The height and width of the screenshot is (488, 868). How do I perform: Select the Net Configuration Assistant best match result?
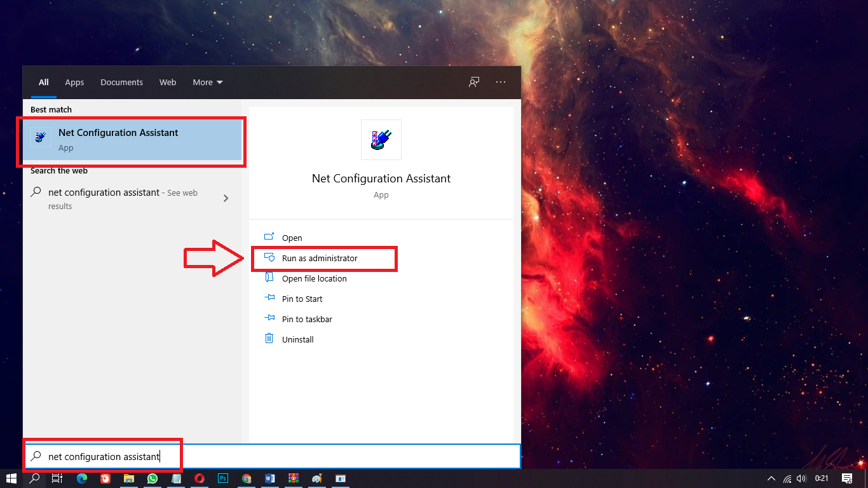[x=132, y=140]
